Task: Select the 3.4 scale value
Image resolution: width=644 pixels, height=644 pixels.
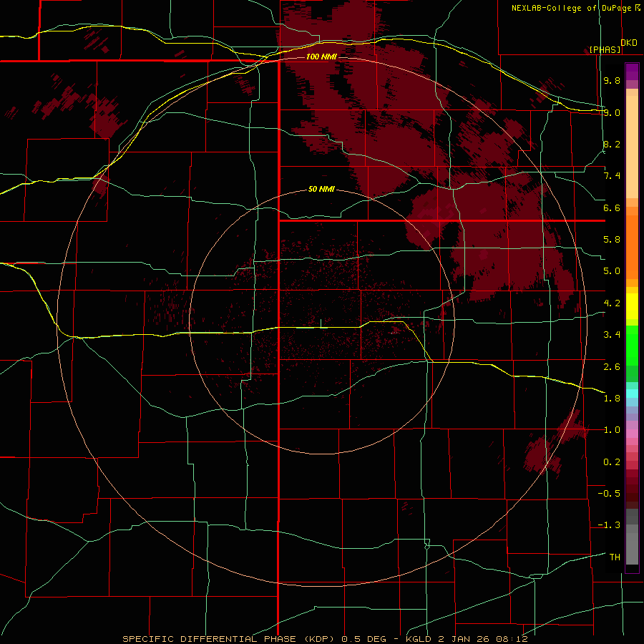Action: click(x=612, y=335)
